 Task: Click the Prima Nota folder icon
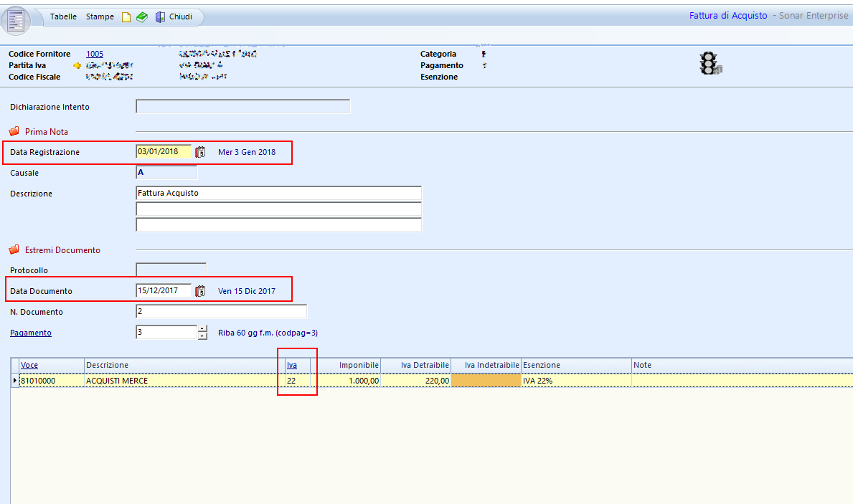tap(14, 132)
